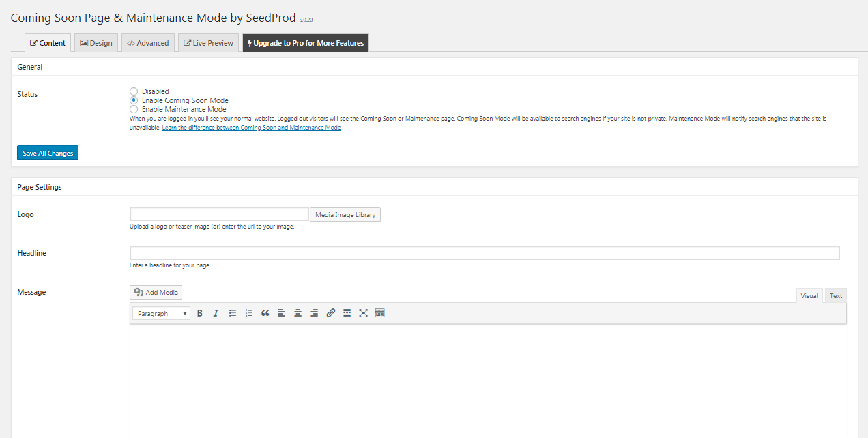This screenshot has width=868, height=438.
Task: Select Enable Coming Soon Mode
Action: coord(134,100)
